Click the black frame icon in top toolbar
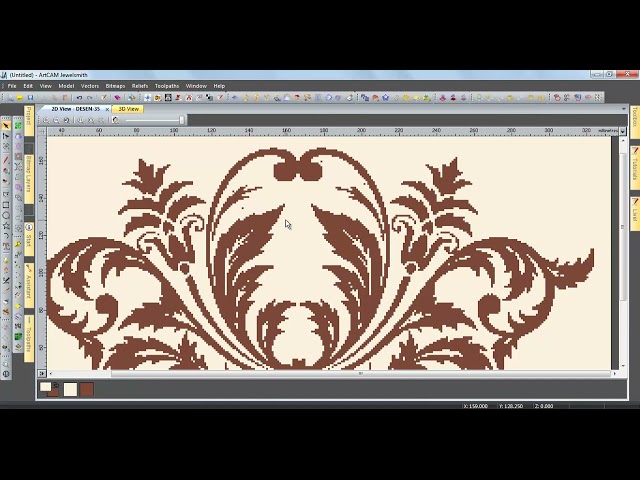 pos(168,98)
